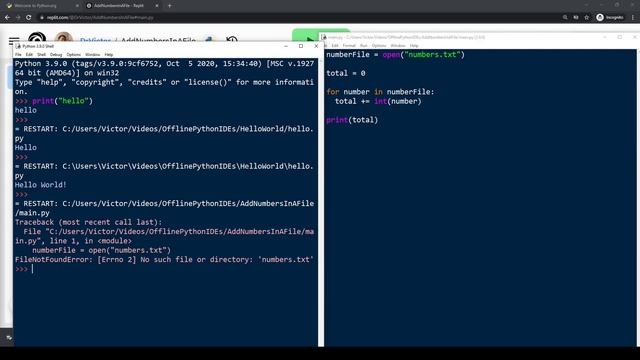Screen dimensions: 640x360
Task: Open the Replit history icon
Action: [232, 40]
